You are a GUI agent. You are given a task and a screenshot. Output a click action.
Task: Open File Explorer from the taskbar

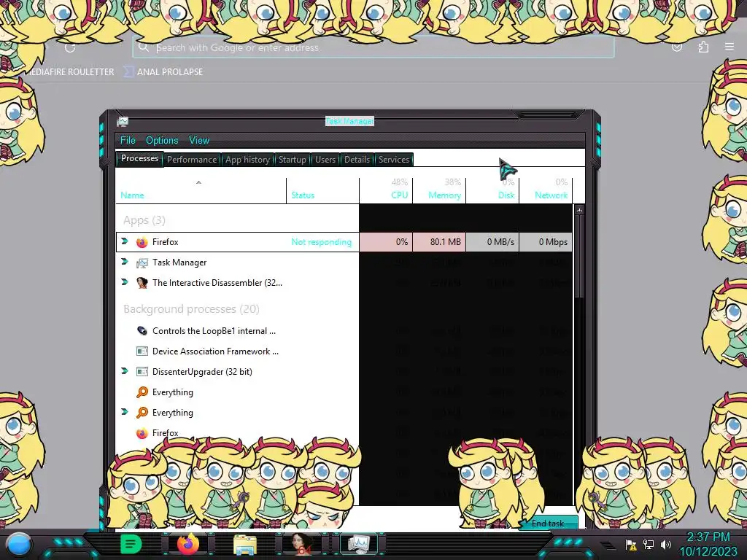click(x=245, y=545)
